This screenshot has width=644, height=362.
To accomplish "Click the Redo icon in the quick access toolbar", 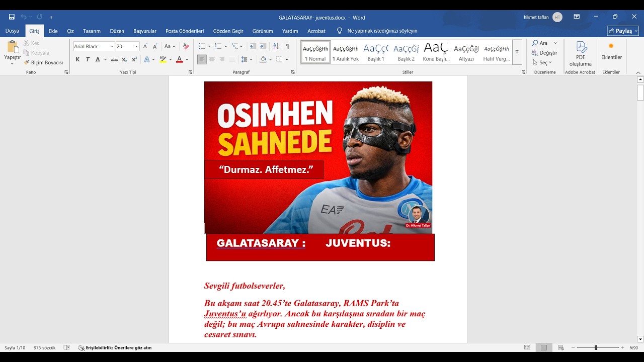I will click(40, 17).
